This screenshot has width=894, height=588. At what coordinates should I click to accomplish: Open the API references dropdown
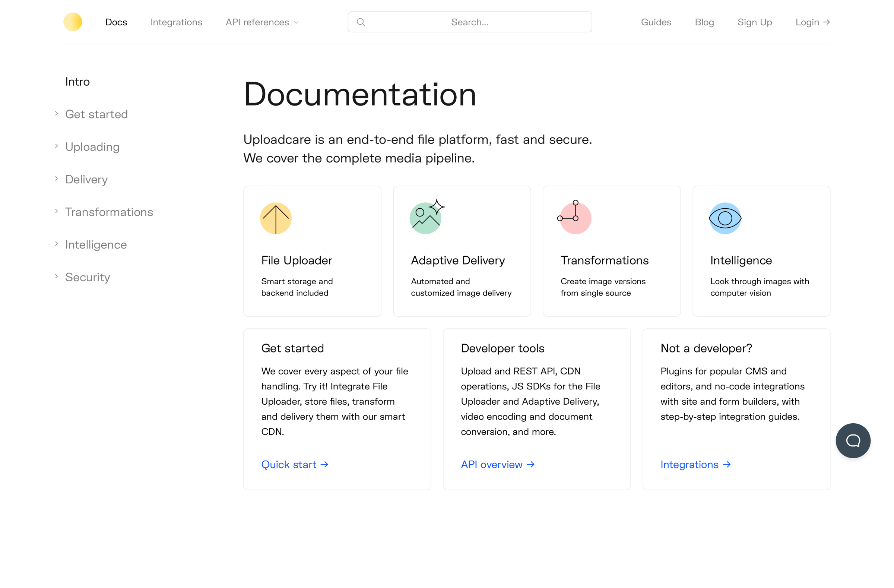[x=262, y=22]
